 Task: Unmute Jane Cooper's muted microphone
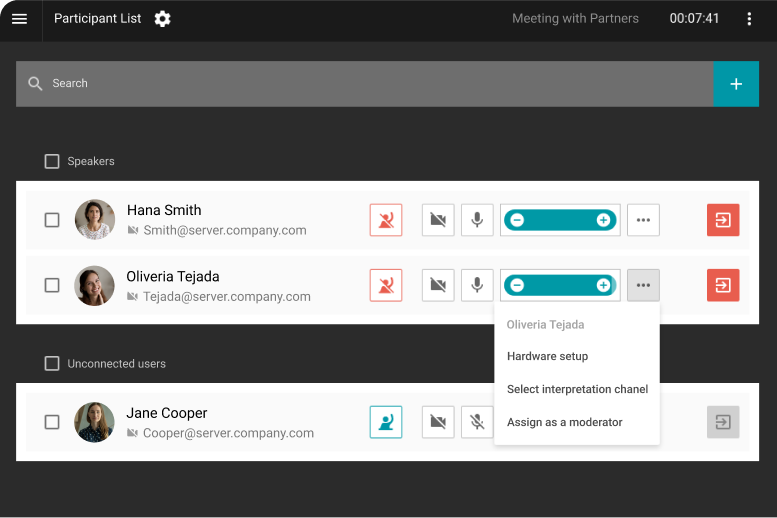click(x=477, y=422)
